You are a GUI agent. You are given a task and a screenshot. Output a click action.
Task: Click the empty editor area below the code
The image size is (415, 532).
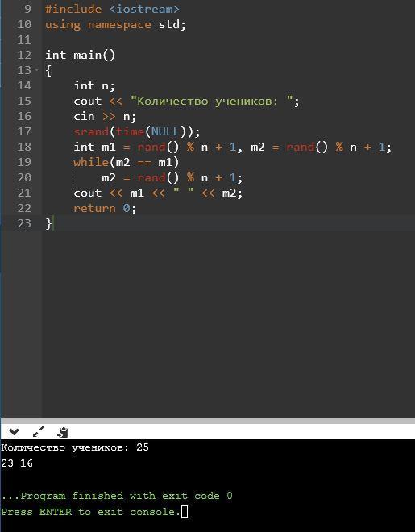(228, 322)
